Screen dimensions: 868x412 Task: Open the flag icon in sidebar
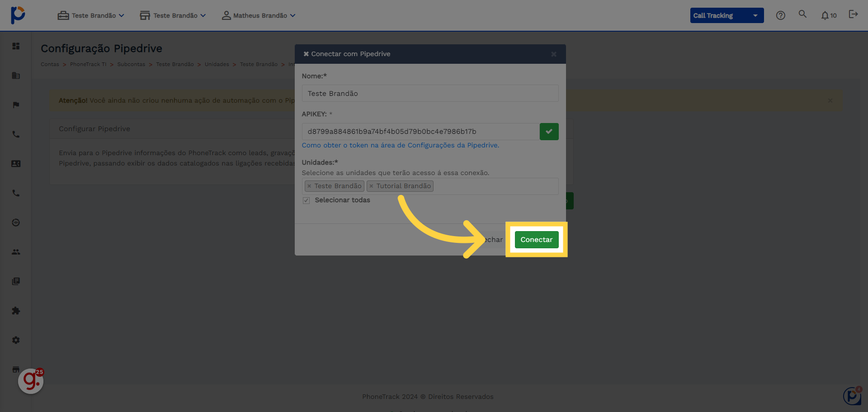[x=16, y=105]
